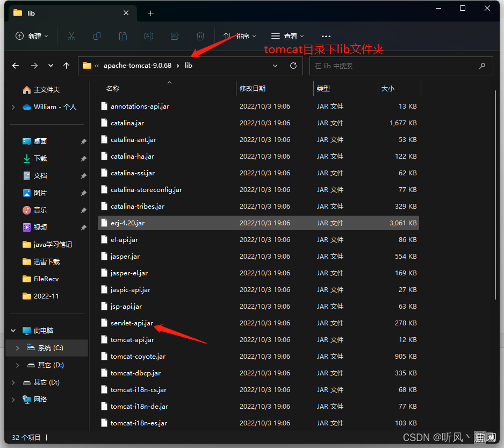Sort by 大小 column header
This screenshot has height=448, width=504.
pos(387,89)
